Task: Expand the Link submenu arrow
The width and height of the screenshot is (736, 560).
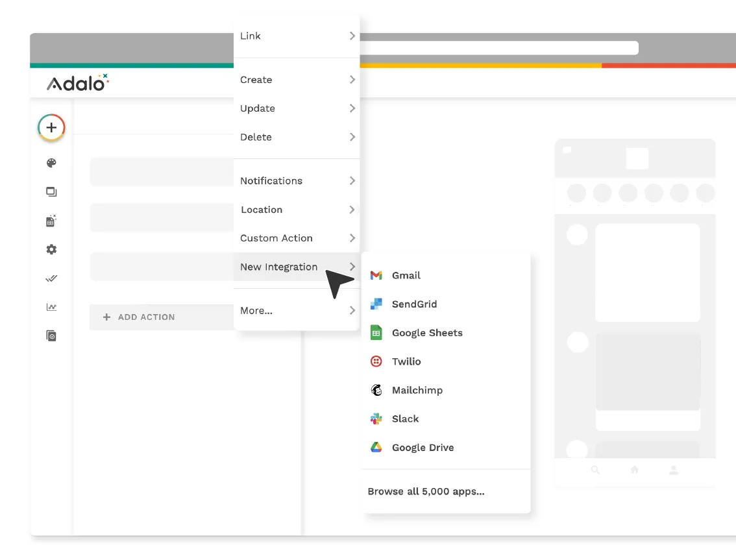Action: click(x=352, y=36)
